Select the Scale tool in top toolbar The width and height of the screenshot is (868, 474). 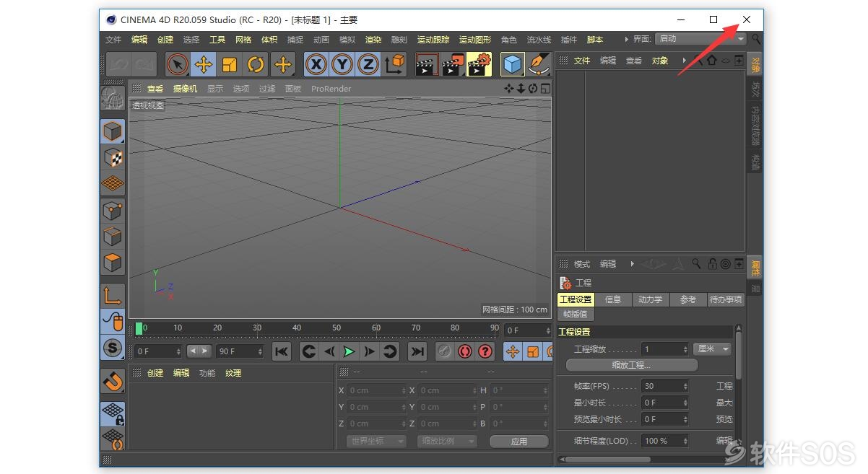coord(230,65)
